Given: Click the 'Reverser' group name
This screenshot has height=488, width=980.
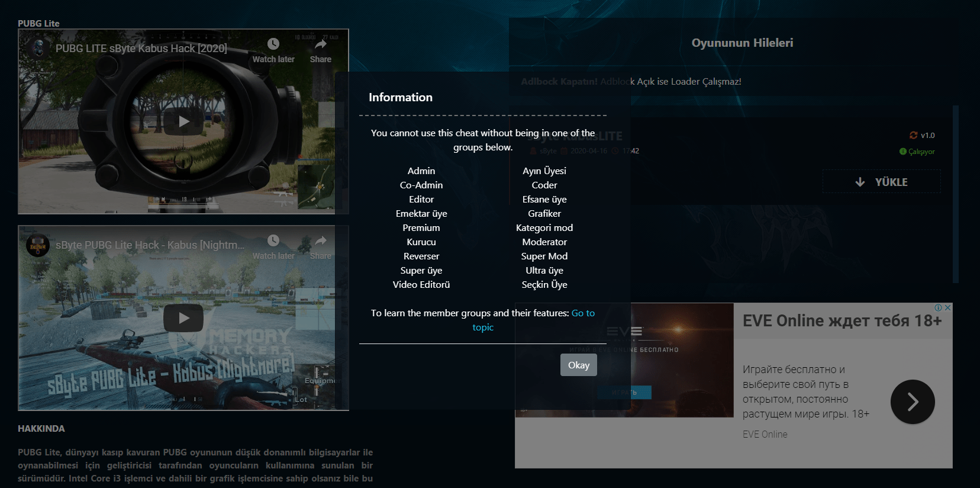Looking at the screenshot, I should click(x=421, y=256).
